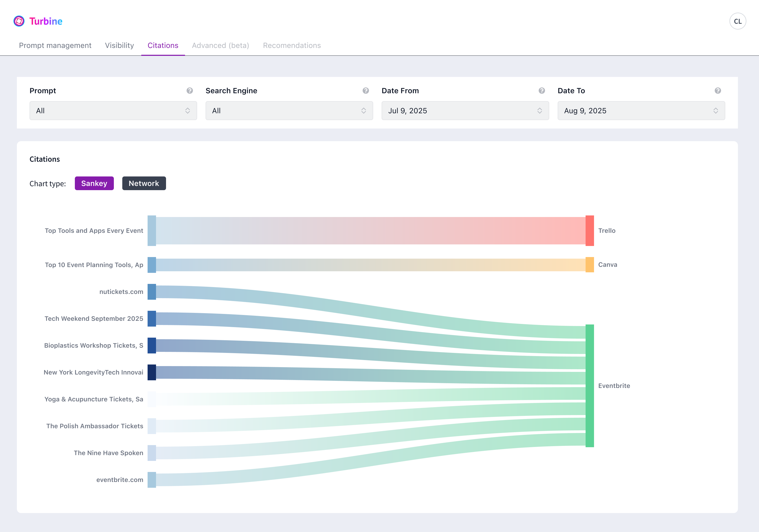
Task: Open the Recomendations tab
Action: pos(292,45)
